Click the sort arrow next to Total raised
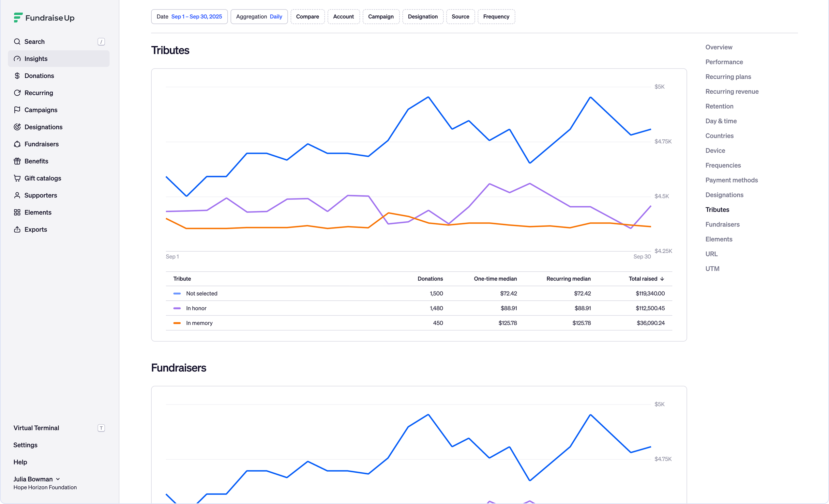The height and width of the screenshot is (504, 829). coord(662,279)
